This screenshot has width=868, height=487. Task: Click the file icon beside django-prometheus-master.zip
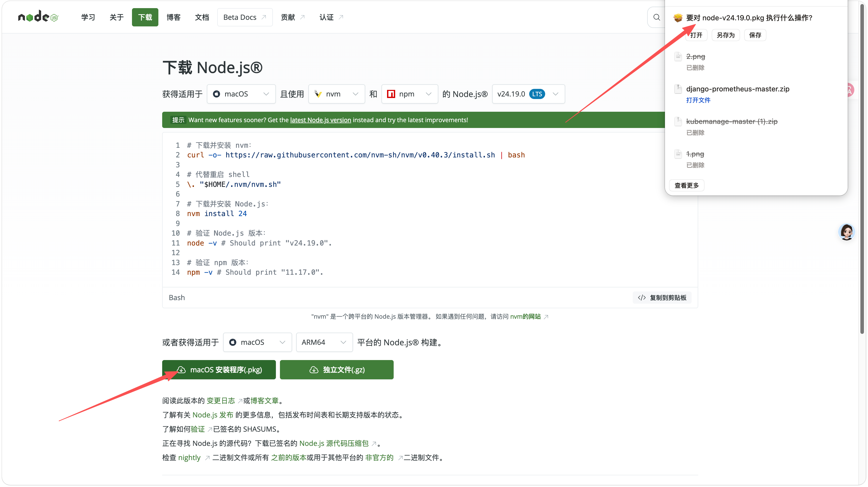click(x=678, y=89)
